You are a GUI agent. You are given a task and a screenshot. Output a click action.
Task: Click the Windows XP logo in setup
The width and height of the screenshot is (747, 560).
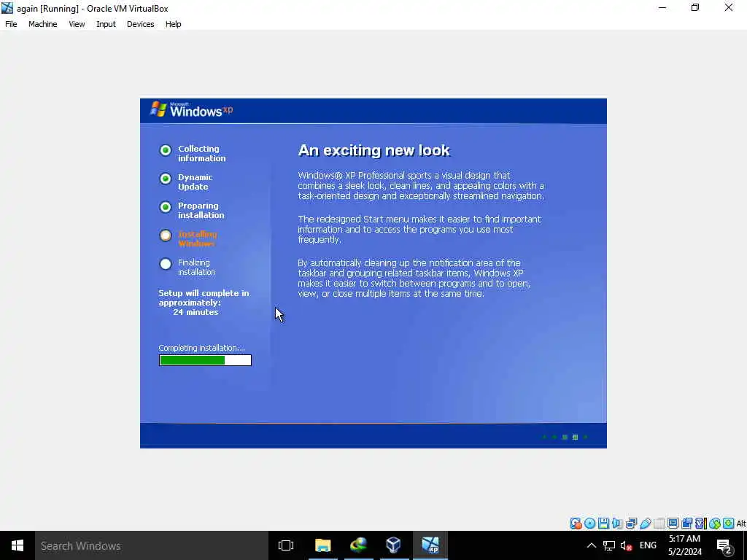[x=192, y=109]
